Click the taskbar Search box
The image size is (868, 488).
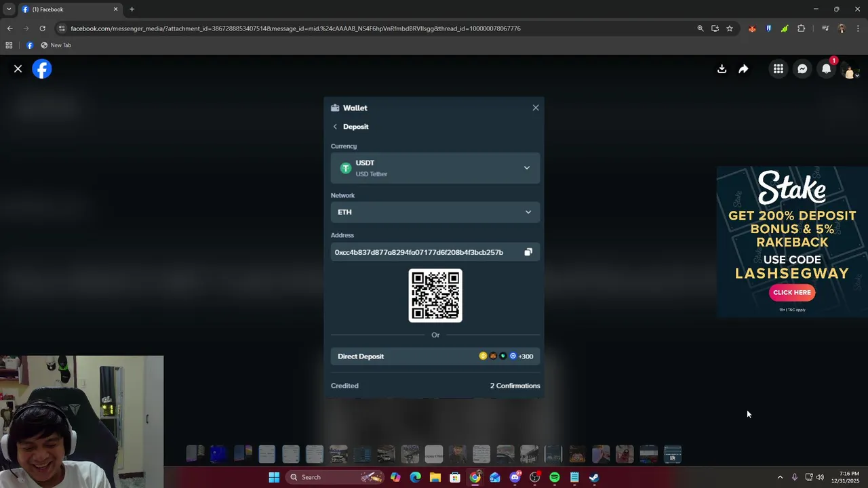click(336, 477)
